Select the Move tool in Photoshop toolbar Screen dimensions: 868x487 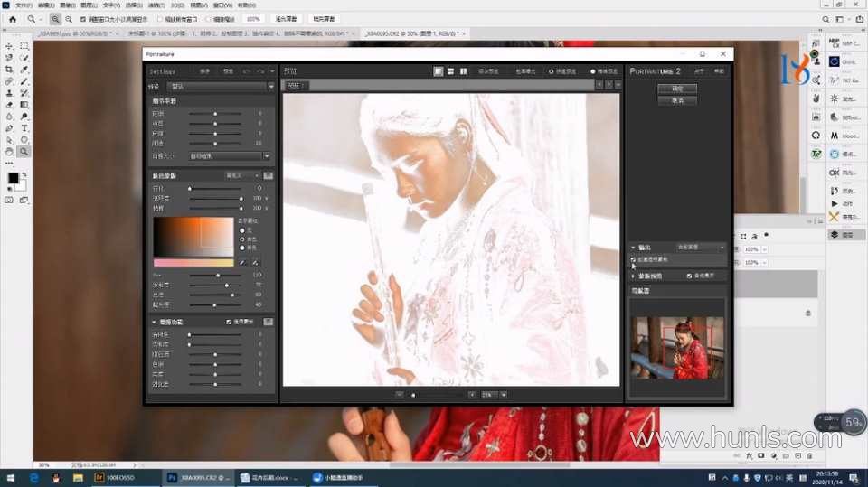(x=9, y=46)
